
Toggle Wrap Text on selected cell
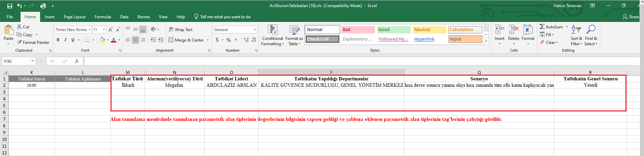[181, 30]
